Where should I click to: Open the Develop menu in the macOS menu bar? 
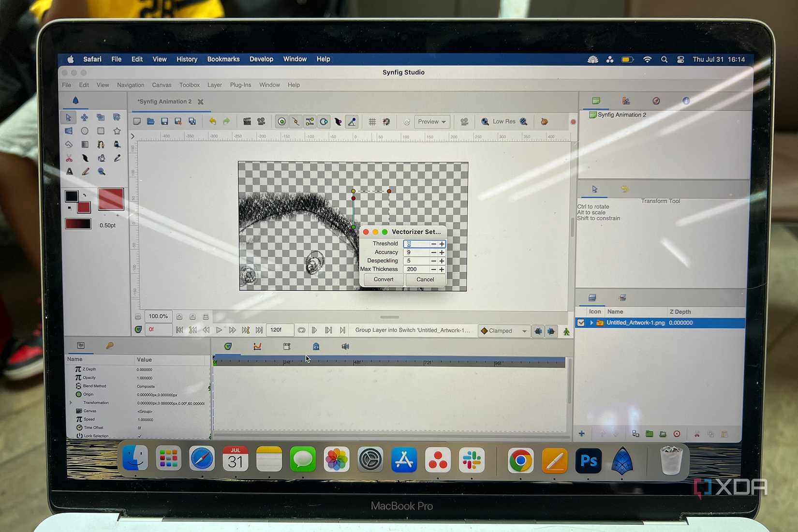(261, 59)
